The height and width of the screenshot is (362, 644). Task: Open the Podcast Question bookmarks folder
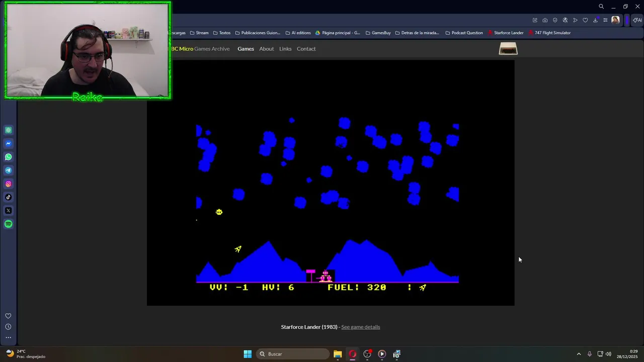point(464,33)
